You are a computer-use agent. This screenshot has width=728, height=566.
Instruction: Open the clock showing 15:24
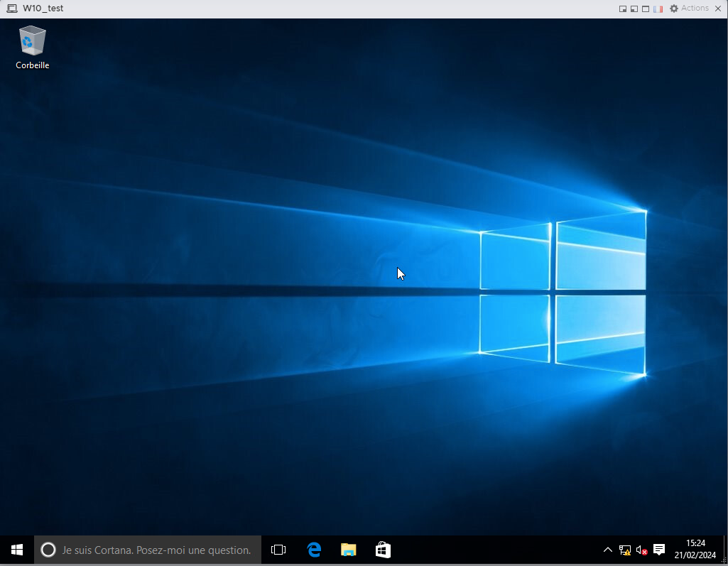[x=695, y=550]
